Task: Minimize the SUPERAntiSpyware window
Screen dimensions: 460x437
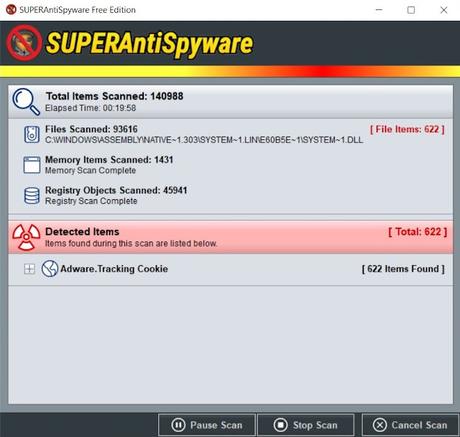Action: pos(379,10)
